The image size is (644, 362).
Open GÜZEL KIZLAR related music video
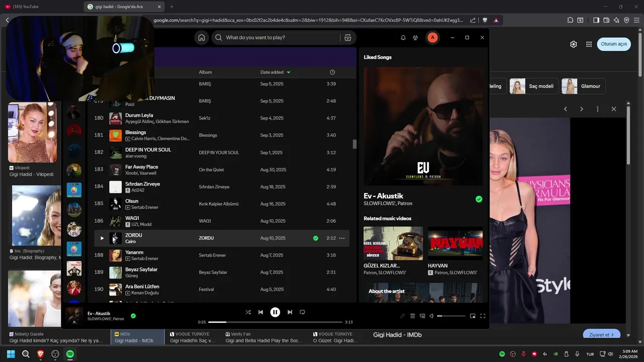[x=393, y=243]
